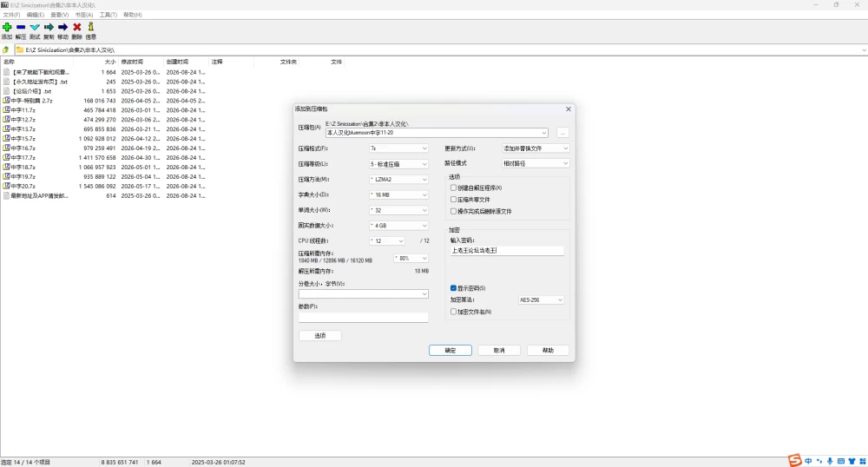
Task: Click the 取消 button
Action: pos(499,351)
